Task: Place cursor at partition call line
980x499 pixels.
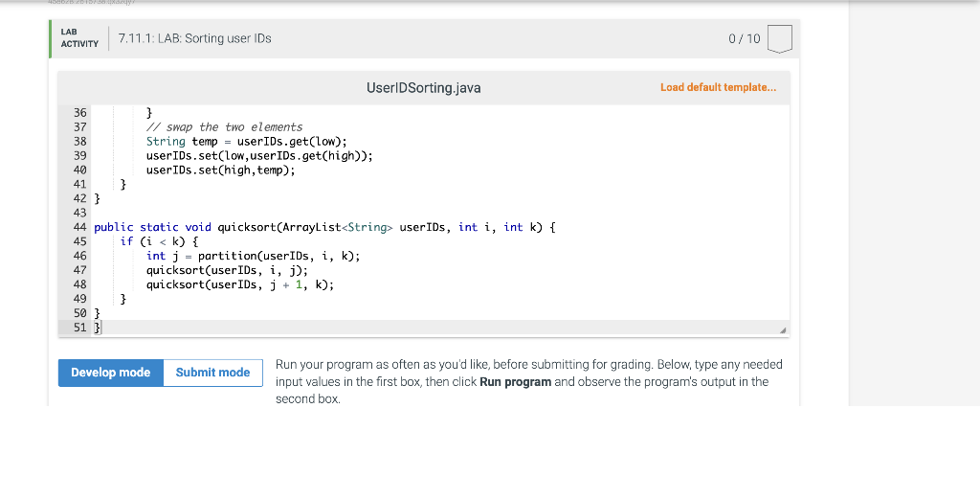Action: 253,256
